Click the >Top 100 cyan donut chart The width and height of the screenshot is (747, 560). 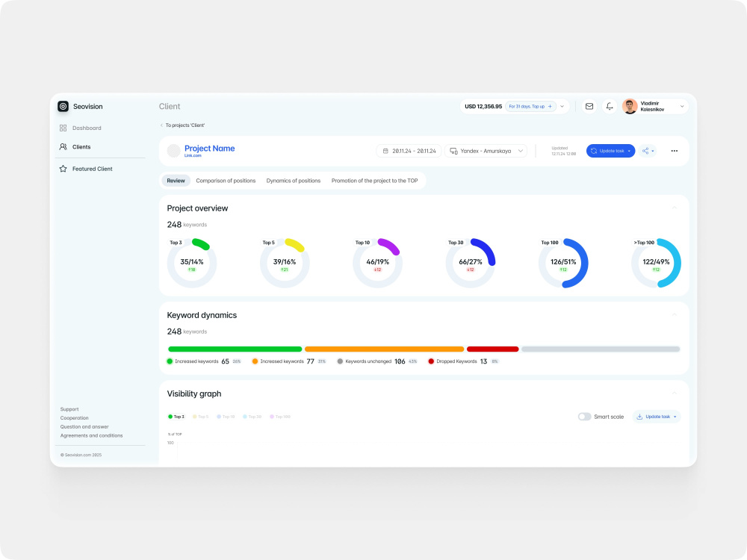656,264
